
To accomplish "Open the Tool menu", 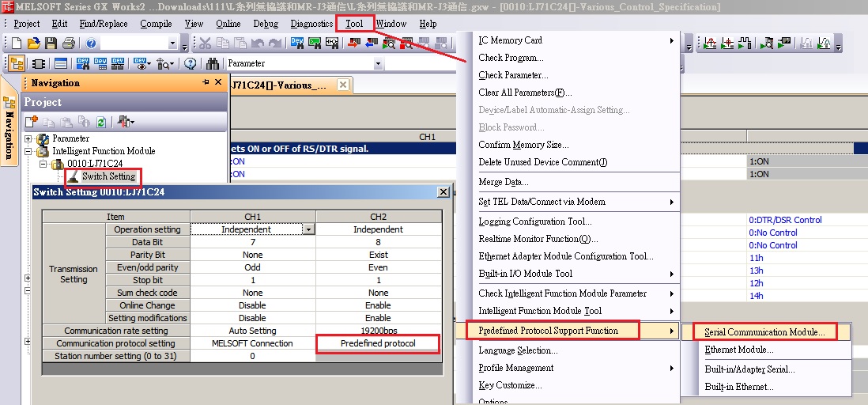I will pos(354,24).
